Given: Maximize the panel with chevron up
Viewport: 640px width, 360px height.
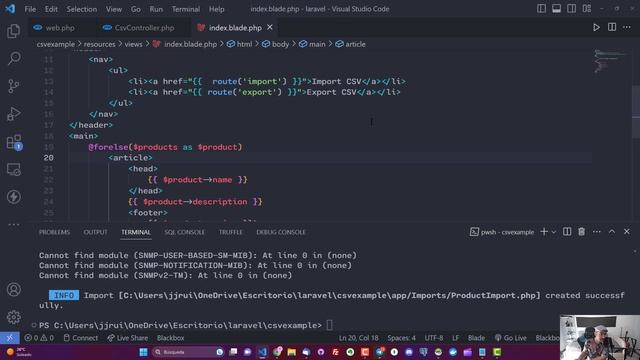Looking at the screenshot, I should [x=611, y=232].
